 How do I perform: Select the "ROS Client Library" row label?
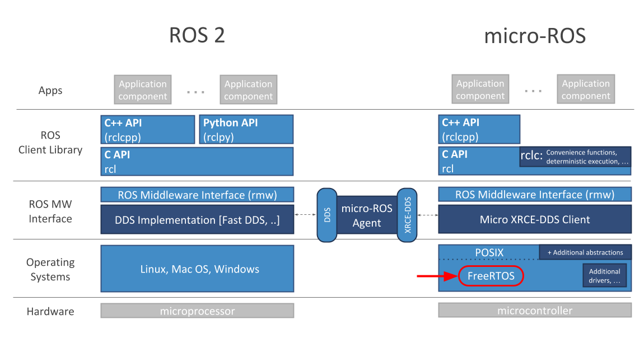coord(50,143)
